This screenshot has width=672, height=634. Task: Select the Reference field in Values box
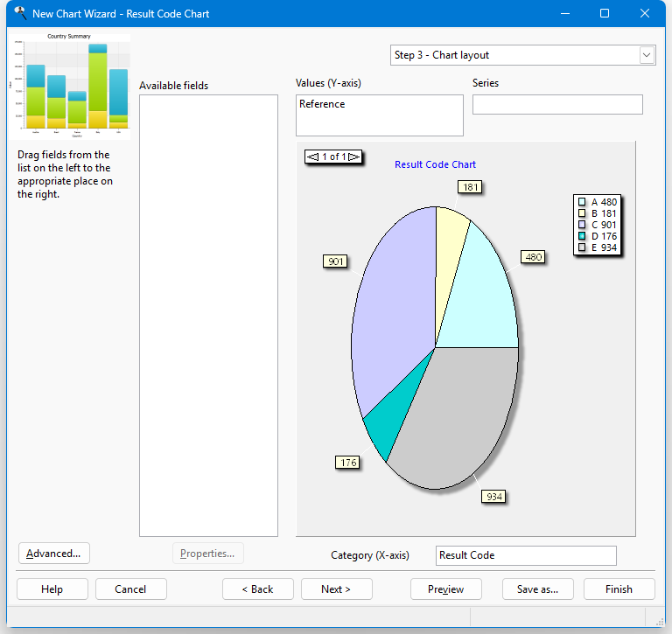tap(322, 104)
